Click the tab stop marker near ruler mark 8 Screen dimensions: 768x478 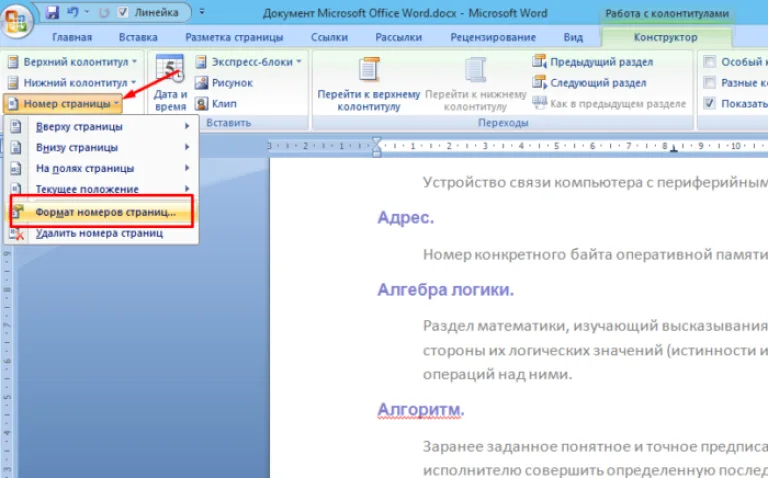pyautogui.click(x=674, y=148)
